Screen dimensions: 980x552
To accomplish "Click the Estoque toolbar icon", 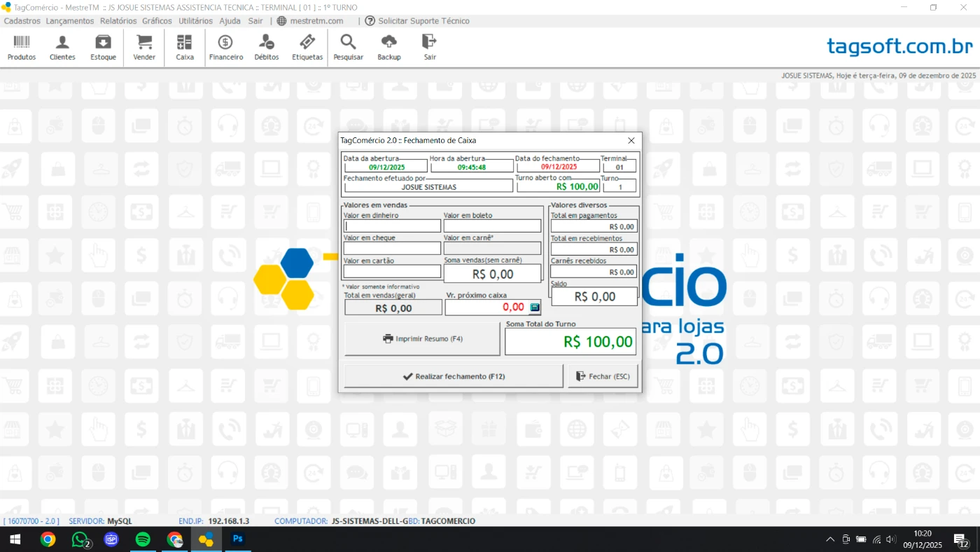I will (103, 47).
